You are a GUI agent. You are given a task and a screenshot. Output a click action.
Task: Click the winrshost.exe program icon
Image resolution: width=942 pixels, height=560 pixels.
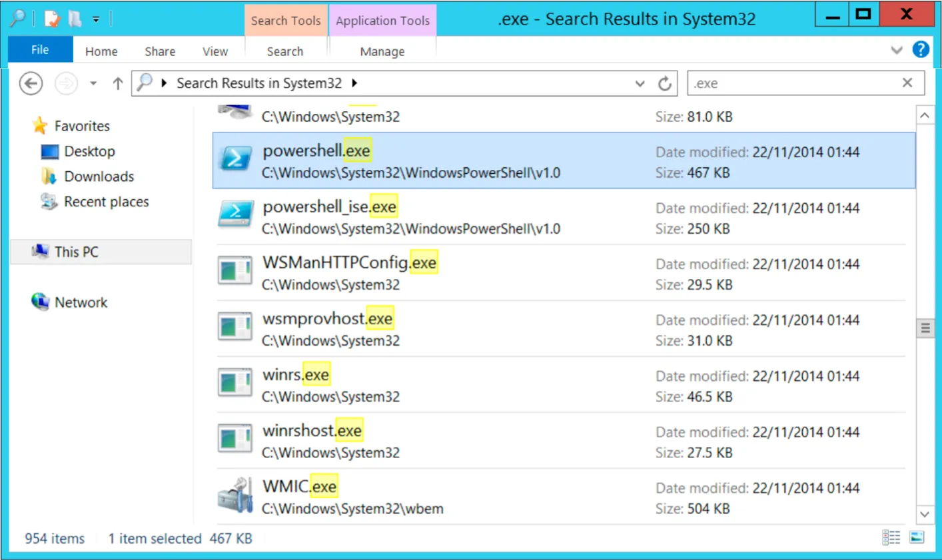[x=235, y=439]
